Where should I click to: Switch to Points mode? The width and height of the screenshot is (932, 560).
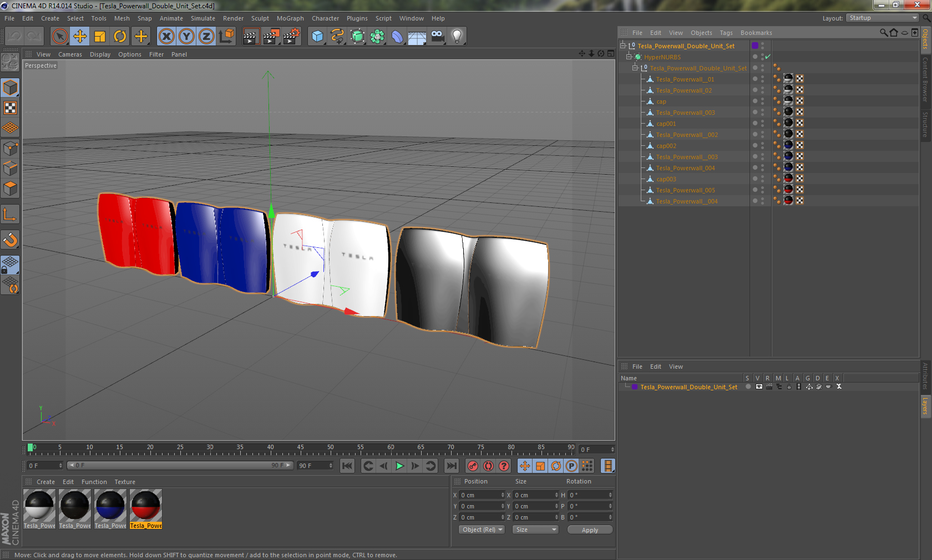click(x=10, y=149)
